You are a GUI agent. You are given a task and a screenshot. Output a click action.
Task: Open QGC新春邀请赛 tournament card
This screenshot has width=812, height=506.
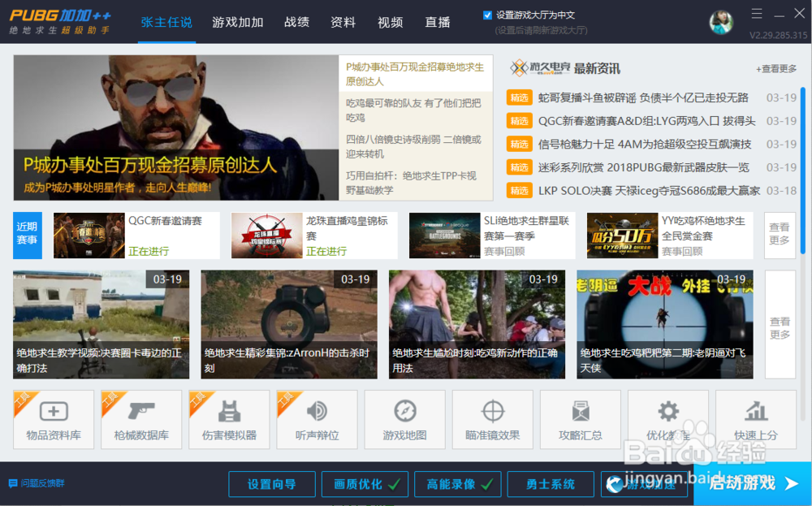coord(136,236)
